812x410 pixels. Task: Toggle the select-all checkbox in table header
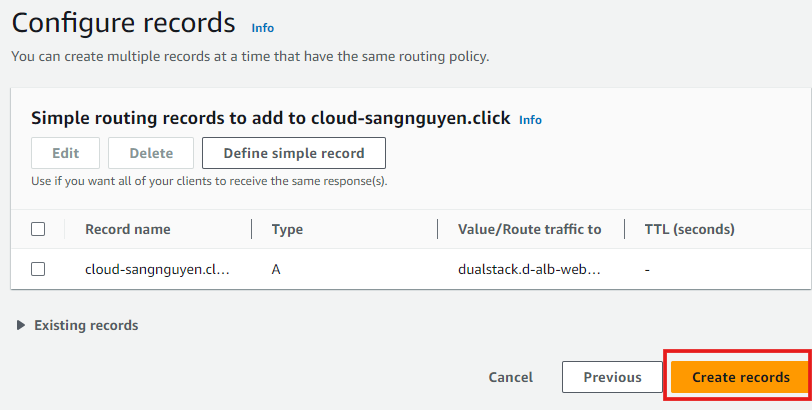(38, 229)
